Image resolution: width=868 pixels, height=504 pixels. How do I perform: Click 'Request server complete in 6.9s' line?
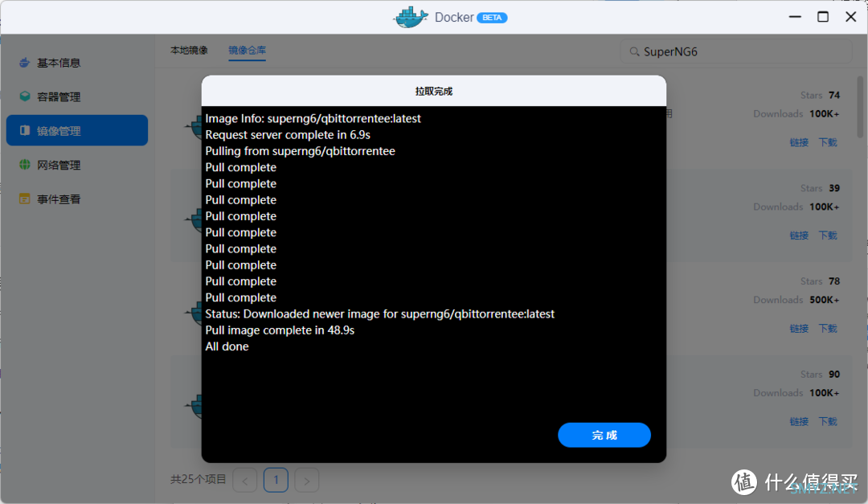[x=288, y=134]
